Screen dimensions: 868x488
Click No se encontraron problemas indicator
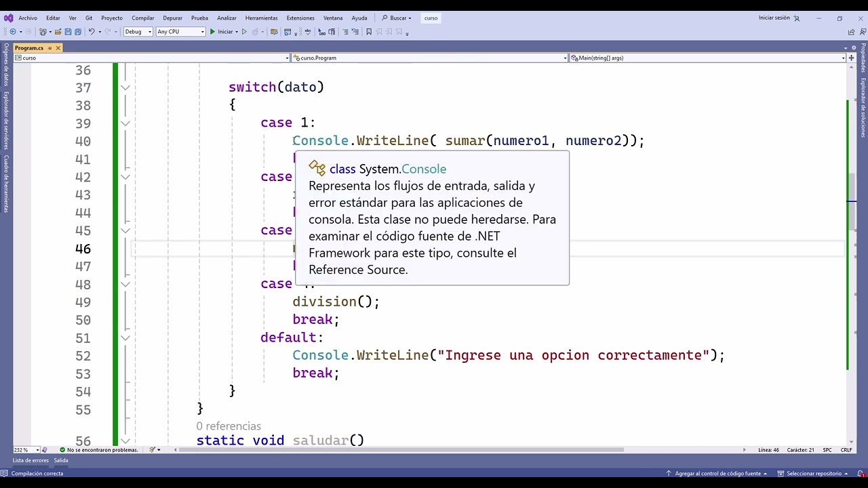pos(98,450)
